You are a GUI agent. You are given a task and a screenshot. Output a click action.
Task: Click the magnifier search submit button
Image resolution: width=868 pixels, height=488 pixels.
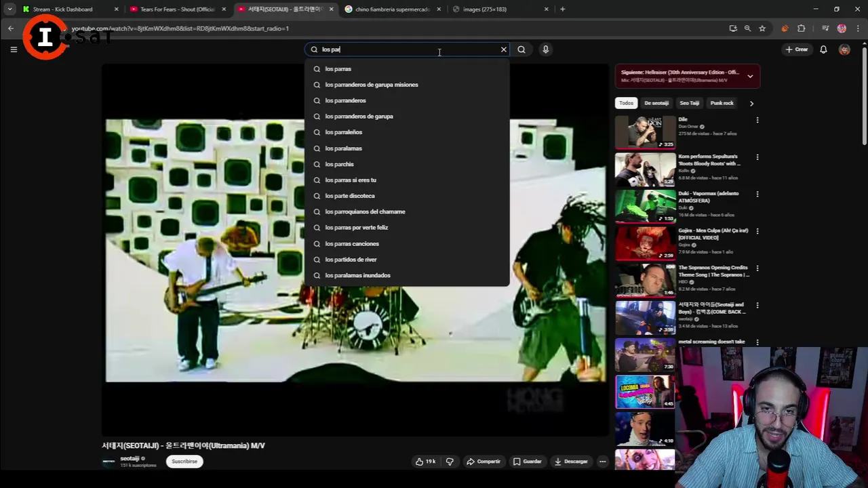[x=521, y=49]
